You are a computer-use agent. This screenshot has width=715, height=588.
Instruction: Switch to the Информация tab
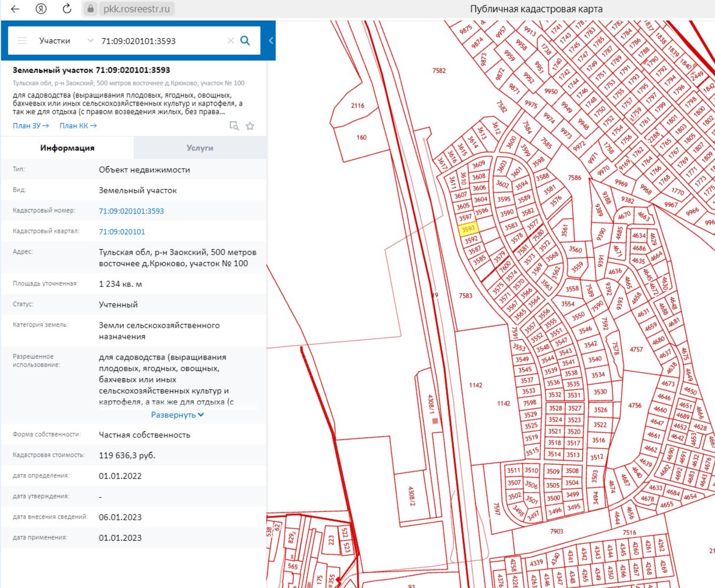(67, 148)
